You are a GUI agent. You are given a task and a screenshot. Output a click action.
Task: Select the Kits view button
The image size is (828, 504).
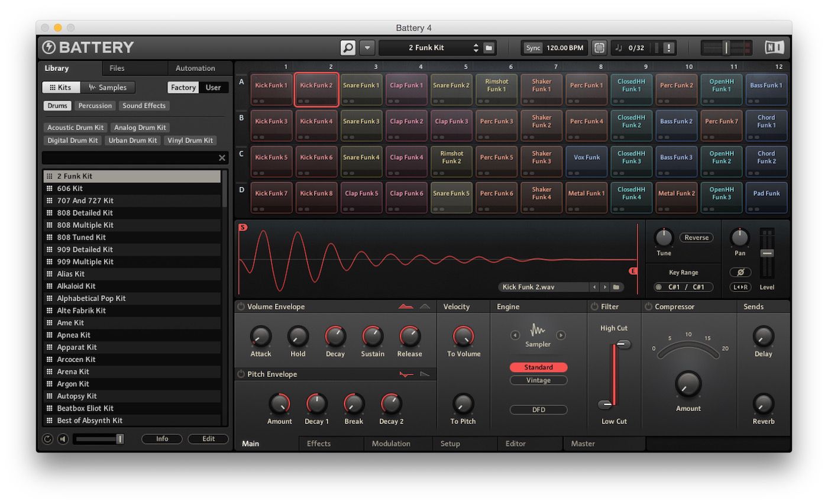61,88
